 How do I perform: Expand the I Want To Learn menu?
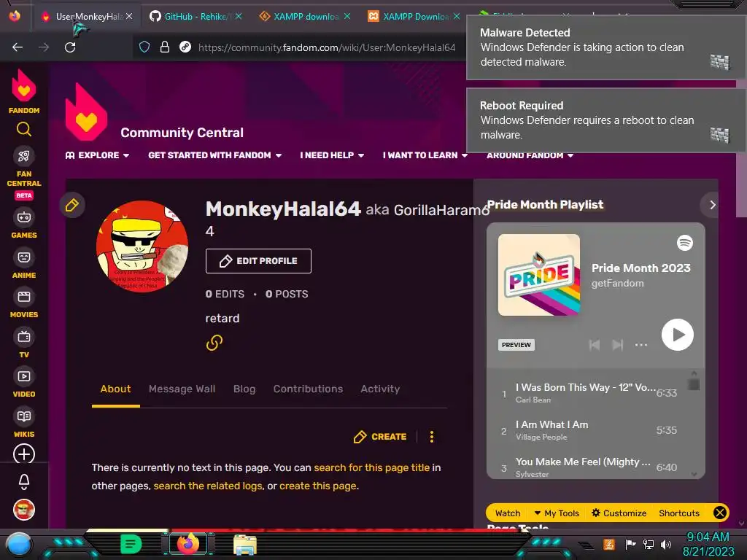[425, 155]
